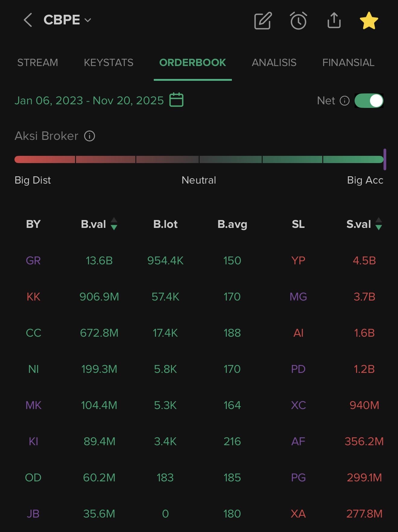Open the FINANSIAL tab
Viewport: 398px width, 532px height.
348,63
